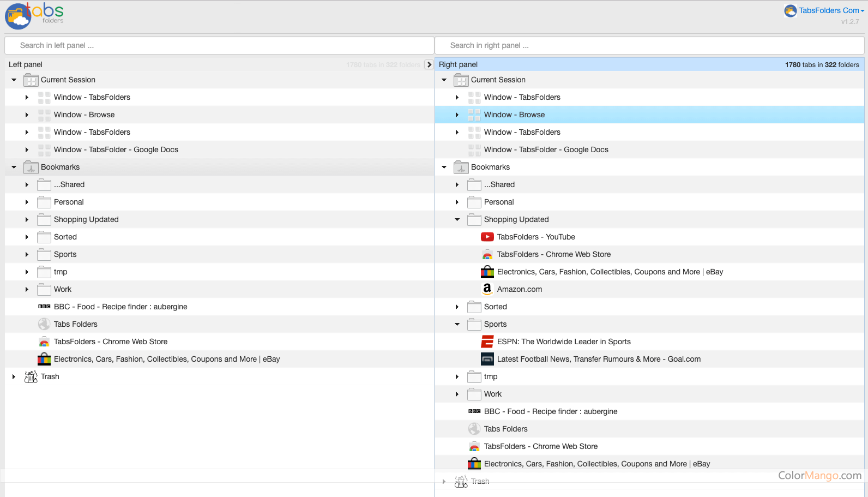Click the BBC favicon in left panel
868x497 pixels.
click(44, 307)
